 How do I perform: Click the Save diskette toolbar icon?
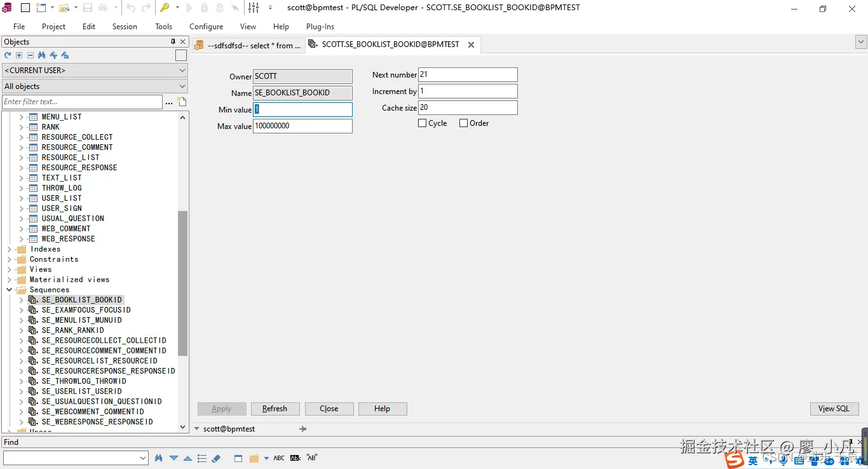pyautogui.click(x=88, y=8)
